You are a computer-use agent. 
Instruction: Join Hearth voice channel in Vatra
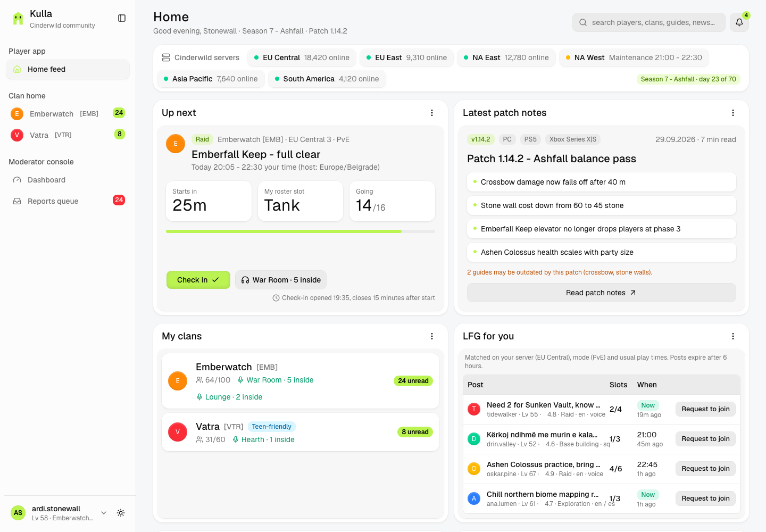point(263,439)
